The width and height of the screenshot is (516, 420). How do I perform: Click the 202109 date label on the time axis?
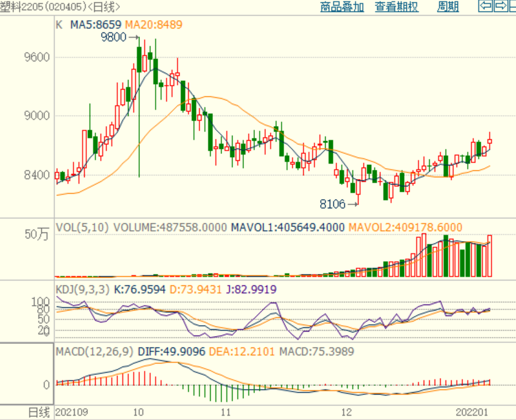71,413
